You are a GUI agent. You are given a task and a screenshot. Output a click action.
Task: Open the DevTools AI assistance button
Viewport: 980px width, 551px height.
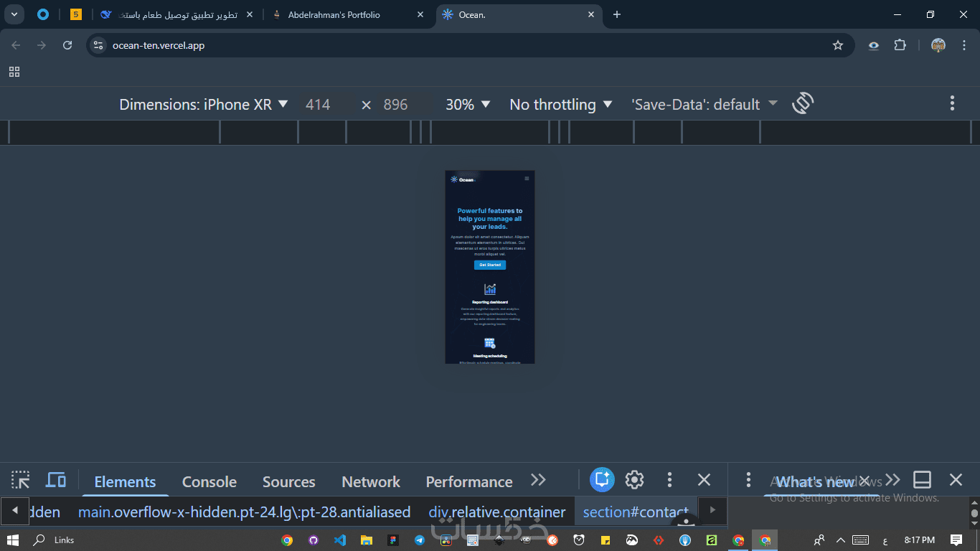click(602, 480)
